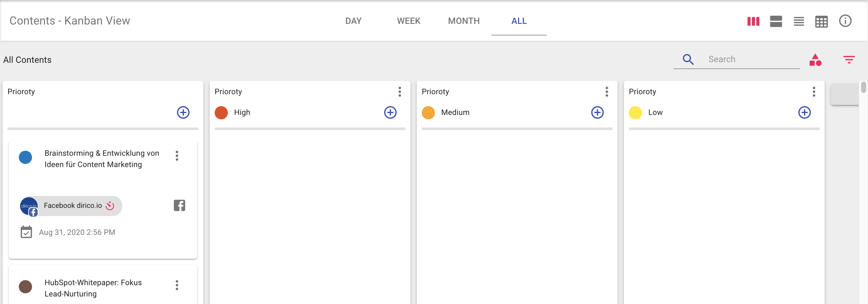
Task: Open options for the Brainstorming card
Action: (177, 156)
